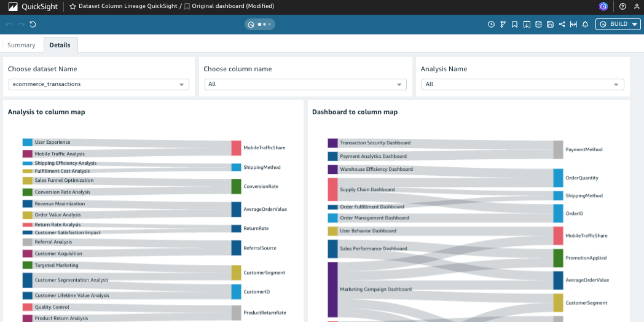Click the Marketing Campaign Dashboard purple node

click(x=332, y=289)
